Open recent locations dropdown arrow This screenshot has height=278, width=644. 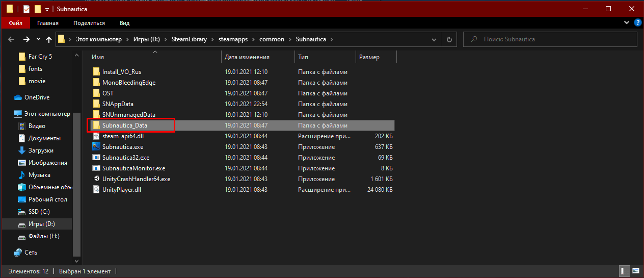(x=39, y=39)
